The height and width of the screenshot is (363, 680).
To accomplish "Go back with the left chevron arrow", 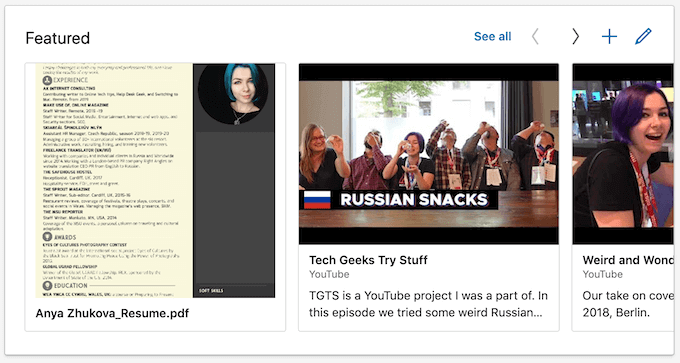I will [x=536, y=36].
